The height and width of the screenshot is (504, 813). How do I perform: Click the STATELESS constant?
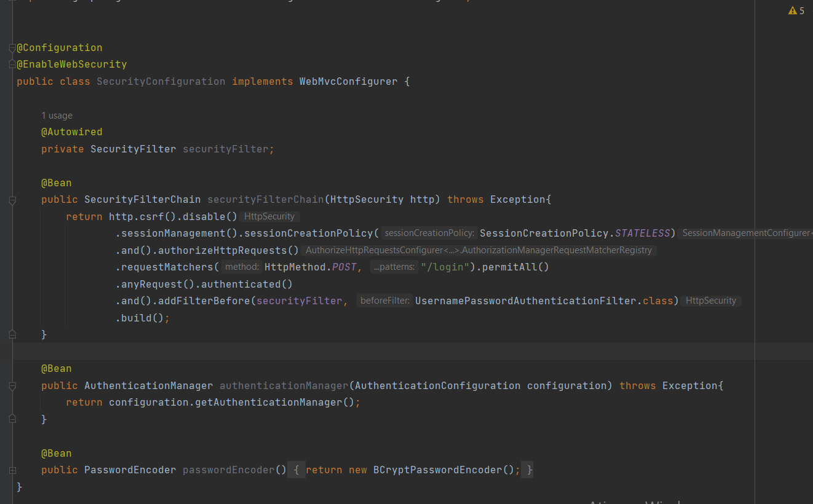[642, 234]
